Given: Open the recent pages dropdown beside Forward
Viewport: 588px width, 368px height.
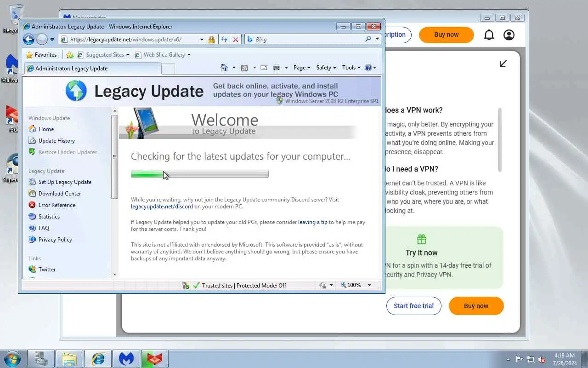Looking at the screenshot, I should click(52, 40).
